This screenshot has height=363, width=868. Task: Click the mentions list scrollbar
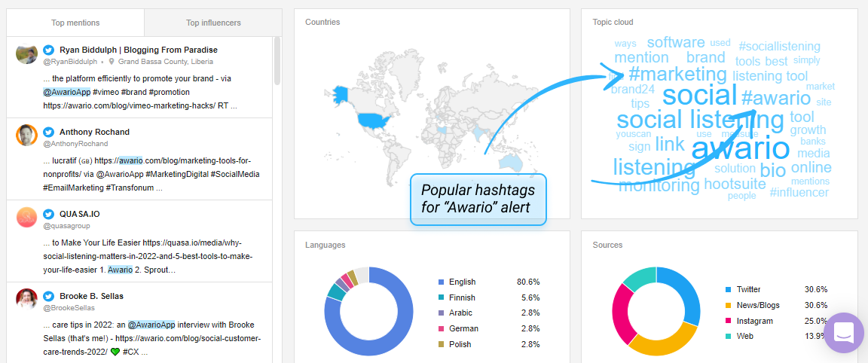coord(277,61)
